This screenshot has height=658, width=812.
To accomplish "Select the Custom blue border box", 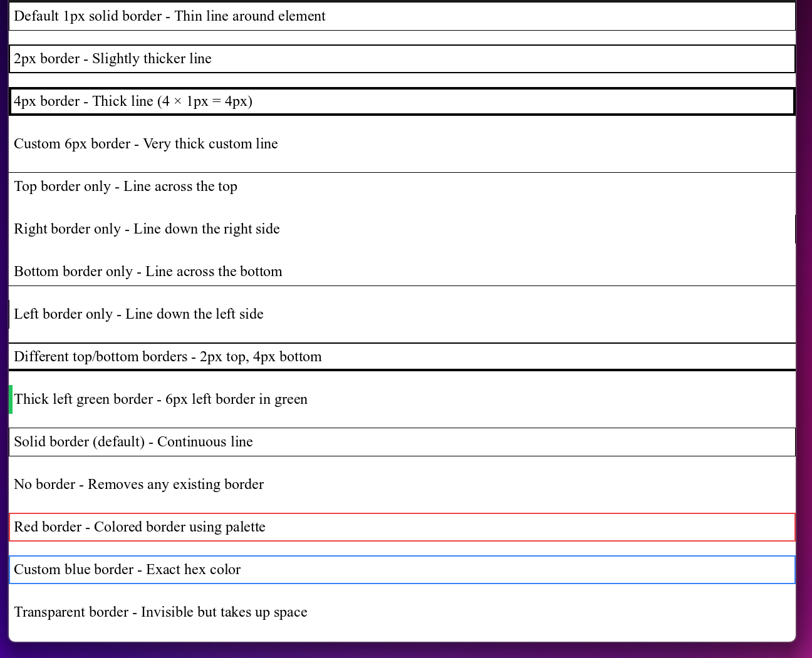I will 402,570.
